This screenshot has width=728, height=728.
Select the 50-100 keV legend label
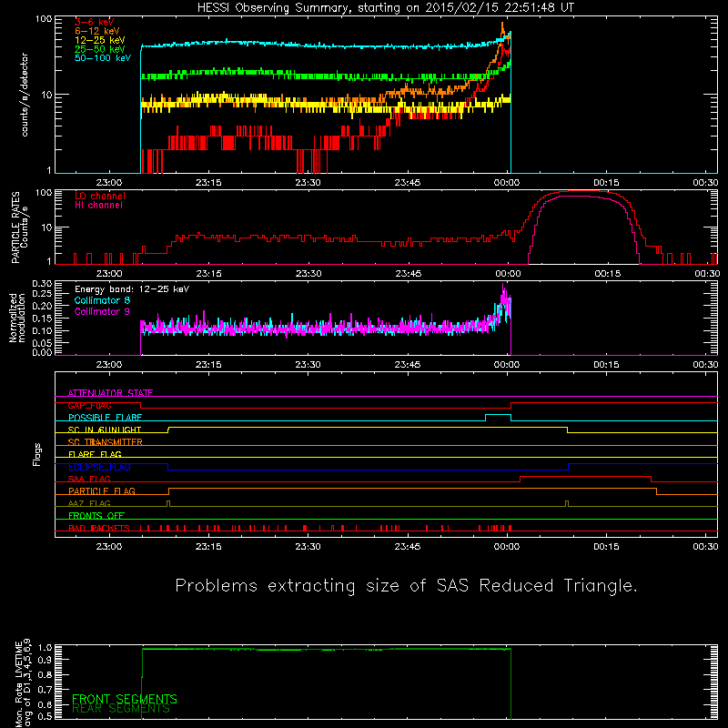click(x=103, y=58)
